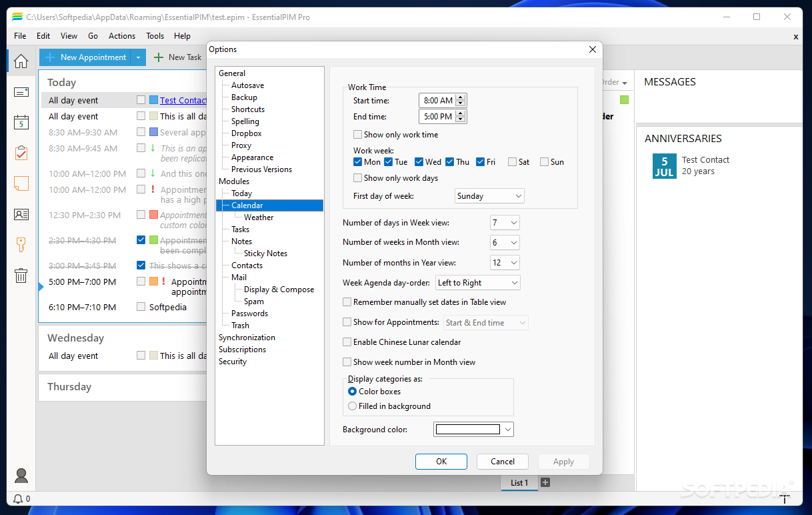Enable Show week number in Month view
This screenshot has width=812, height=515.
[x=347, y=362]
